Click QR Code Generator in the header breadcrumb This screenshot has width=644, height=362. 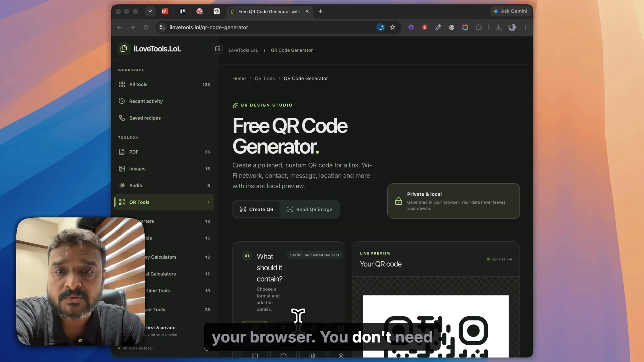pyautogui.click(x=292, y=50)
